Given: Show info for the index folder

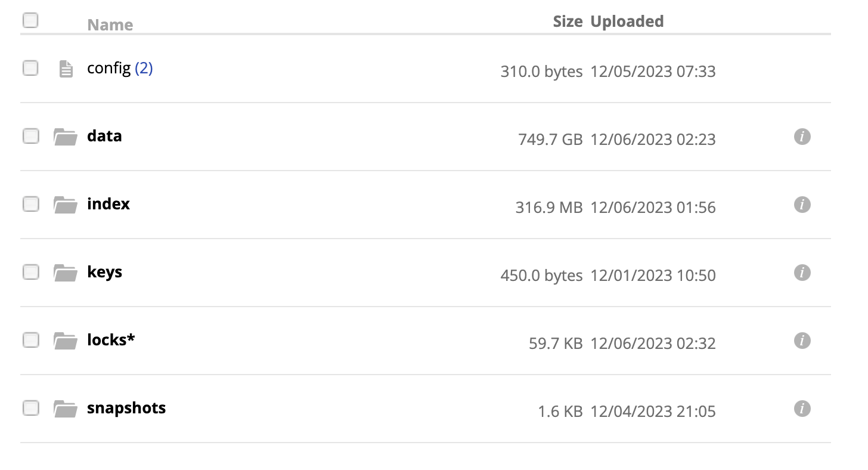Looking at the screenshot, I should 802,205.
